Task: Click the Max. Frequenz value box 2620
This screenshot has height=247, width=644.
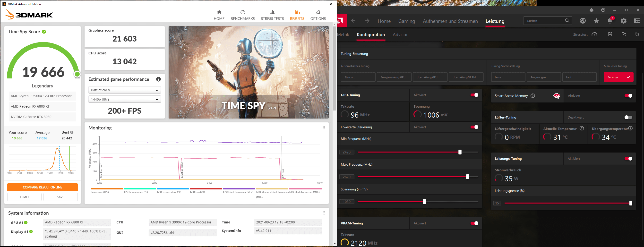Action: click(x=347, y=177)
